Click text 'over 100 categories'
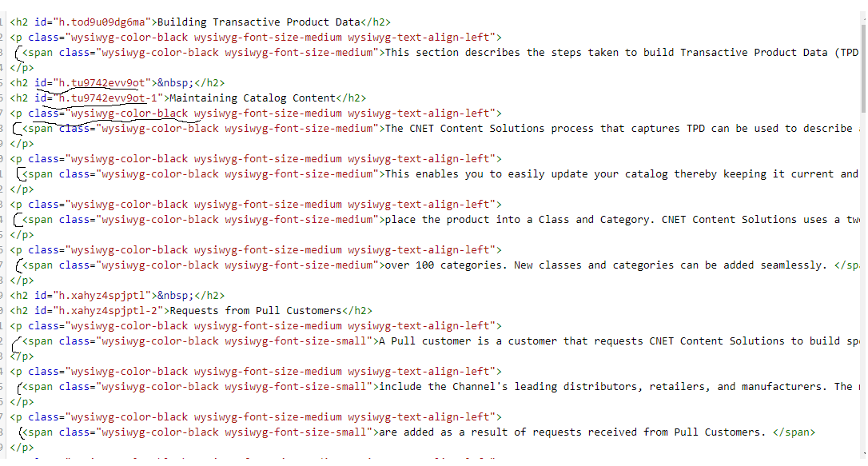868x466 pixels. point(443,265)
